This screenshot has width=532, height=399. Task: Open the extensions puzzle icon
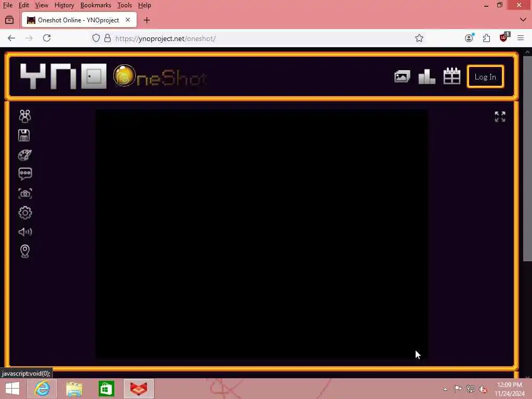[x=486, y=38]
